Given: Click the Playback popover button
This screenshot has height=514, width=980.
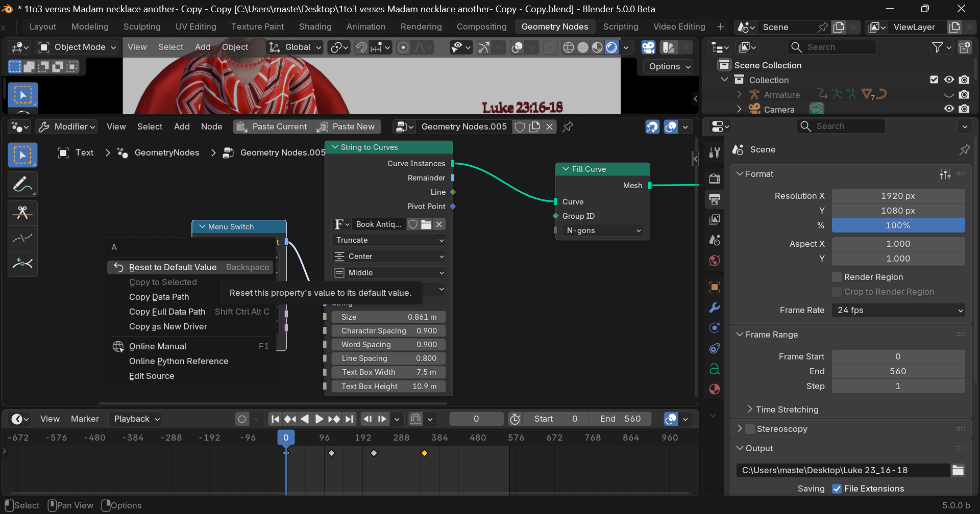Looking at the screenshot, I should click(136, 419).
